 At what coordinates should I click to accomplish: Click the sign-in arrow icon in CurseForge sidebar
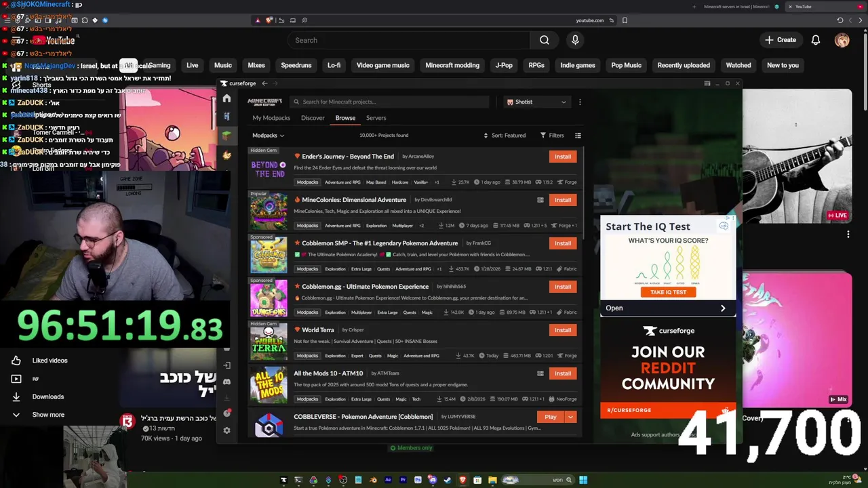tap(226, 365)
